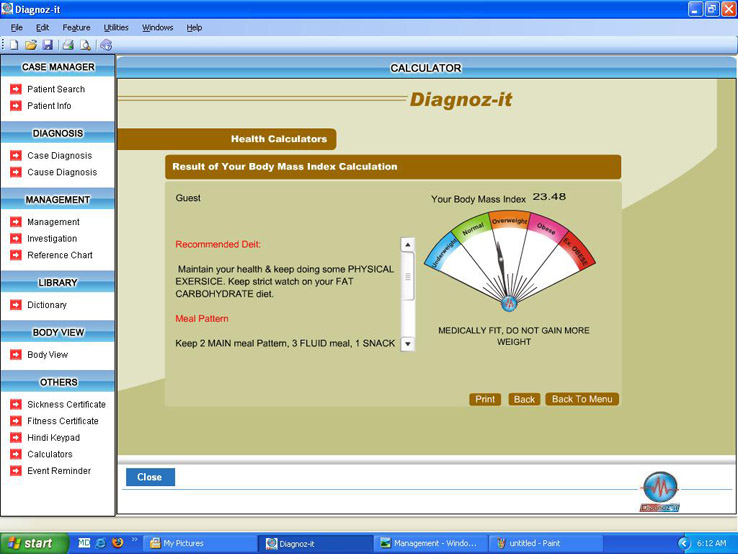The height and width of the screenshot is (554, 738).
Task: Print the BMI result
Action: [485, 399]
